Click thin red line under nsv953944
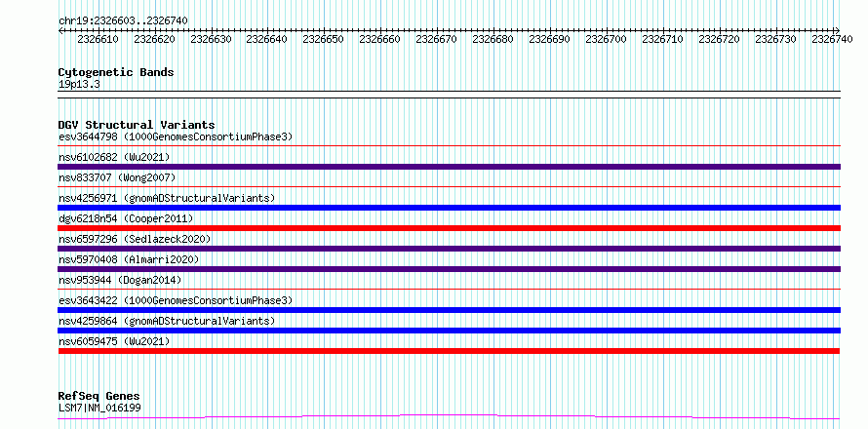The image size is (868, 429). 449,289
